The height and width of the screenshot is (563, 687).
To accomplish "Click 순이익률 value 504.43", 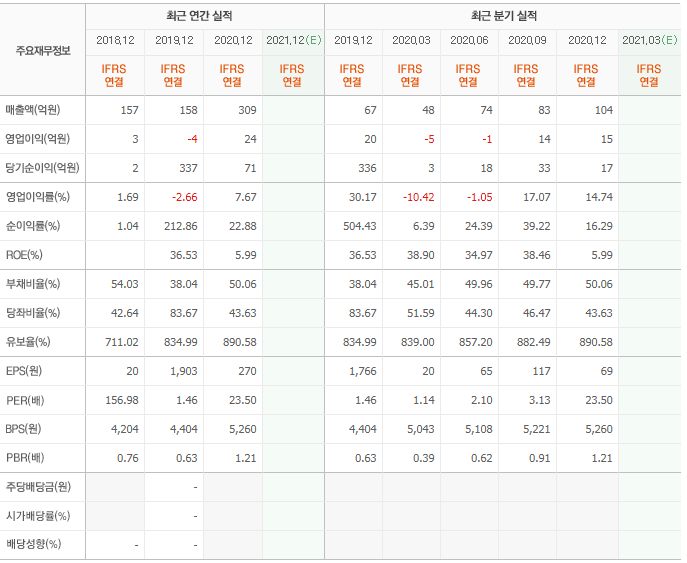I will coord(360,226).
